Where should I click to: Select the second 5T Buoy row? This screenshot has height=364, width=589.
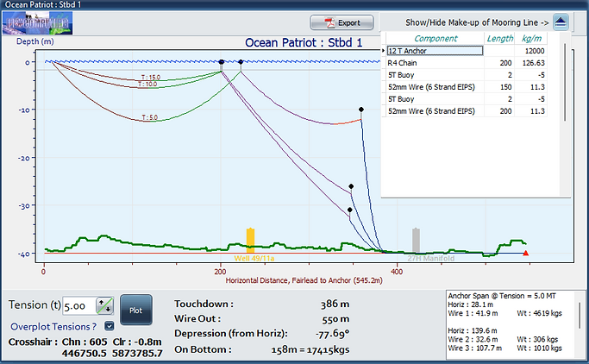point(466,99)
